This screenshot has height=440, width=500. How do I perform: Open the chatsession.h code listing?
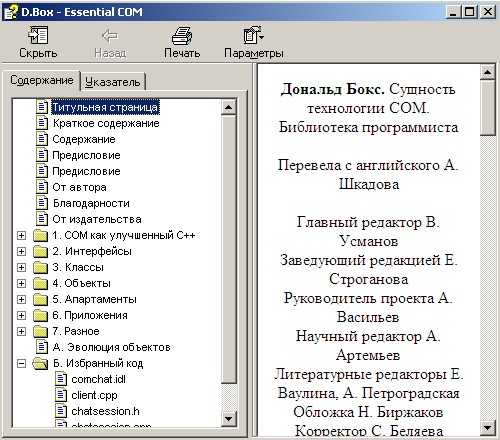tap(105, 411)
